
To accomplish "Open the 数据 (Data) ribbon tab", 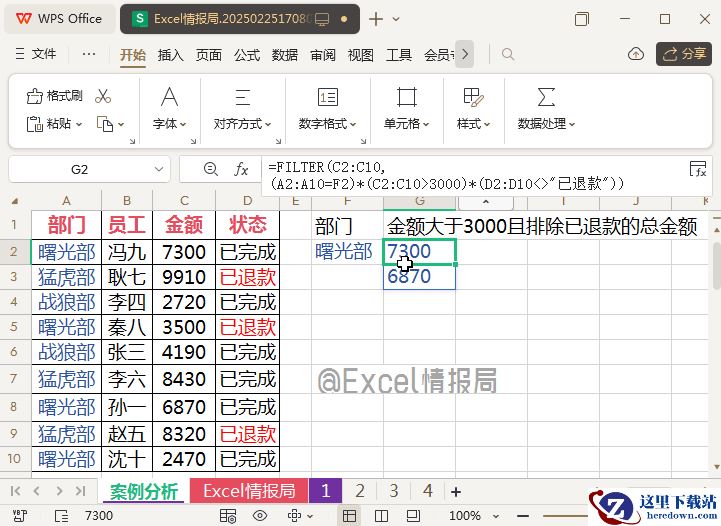I will click(x=285, y=55).
